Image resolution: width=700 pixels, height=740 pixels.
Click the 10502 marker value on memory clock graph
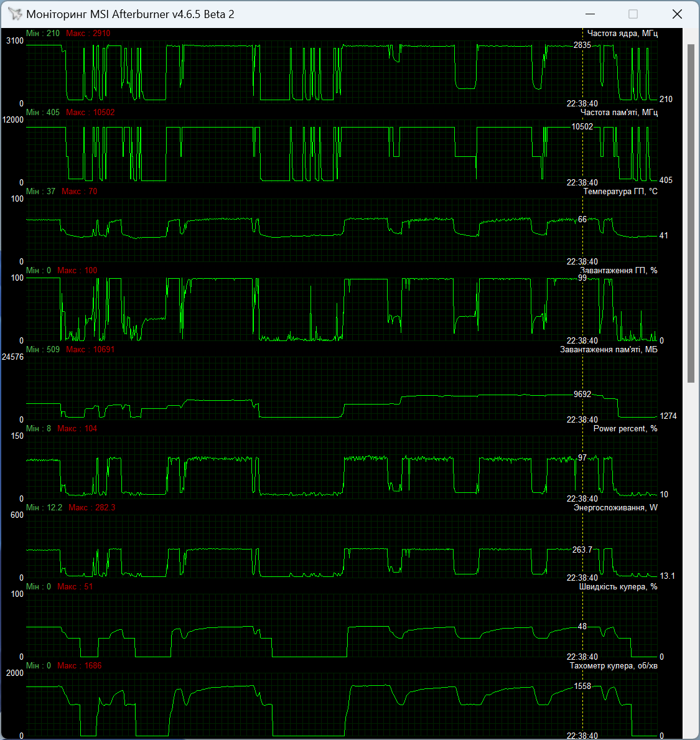coord(582,126)
